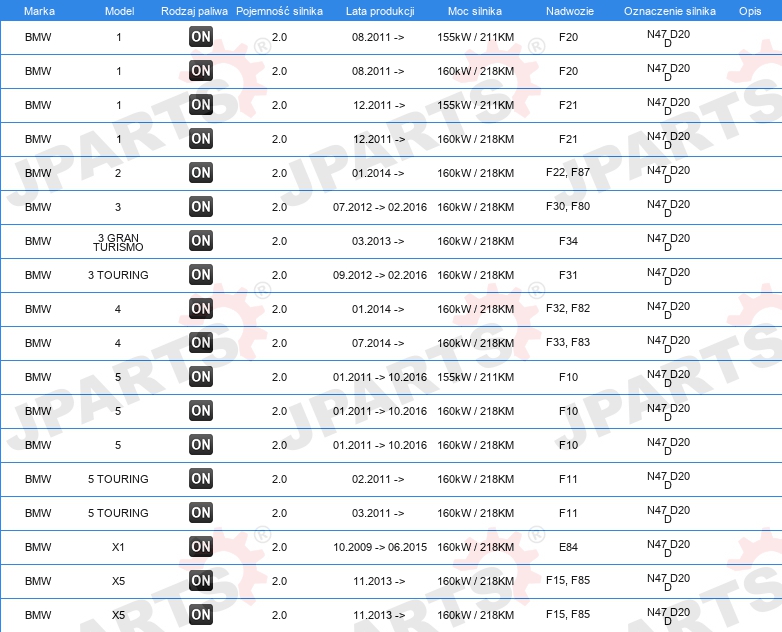Click BMW in the F22, F87 row
The image size is (782, 632).
(38, 173)
